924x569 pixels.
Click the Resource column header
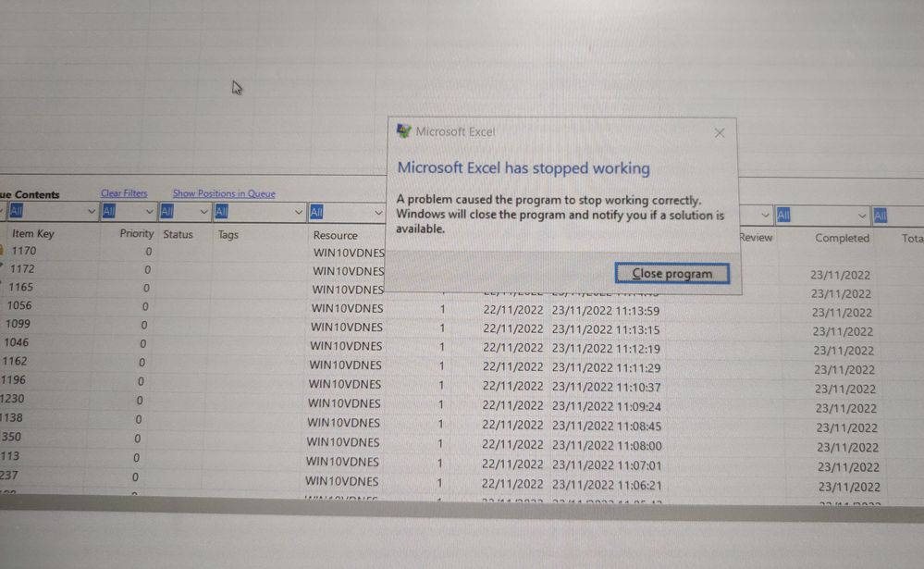(336, 235)
